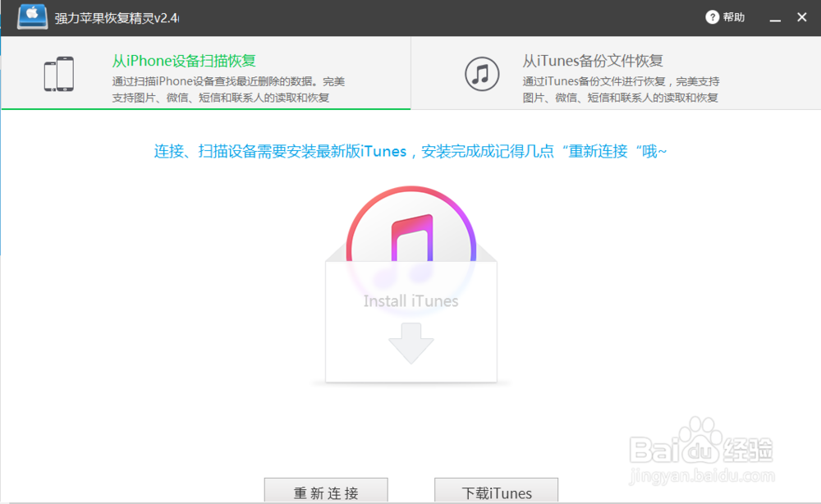
Task: Click the 重新连接 button
Action: pyautogui.click(x=326, y=492)
